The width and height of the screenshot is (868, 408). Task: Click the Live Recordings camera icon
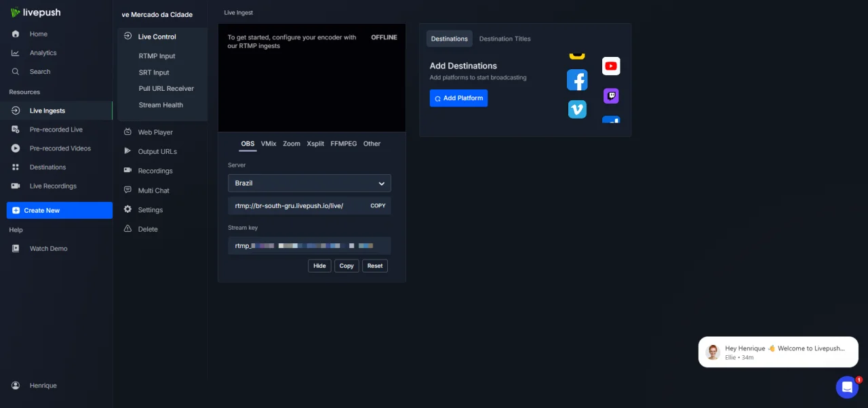pyautogui.click(x=16, y=186)
